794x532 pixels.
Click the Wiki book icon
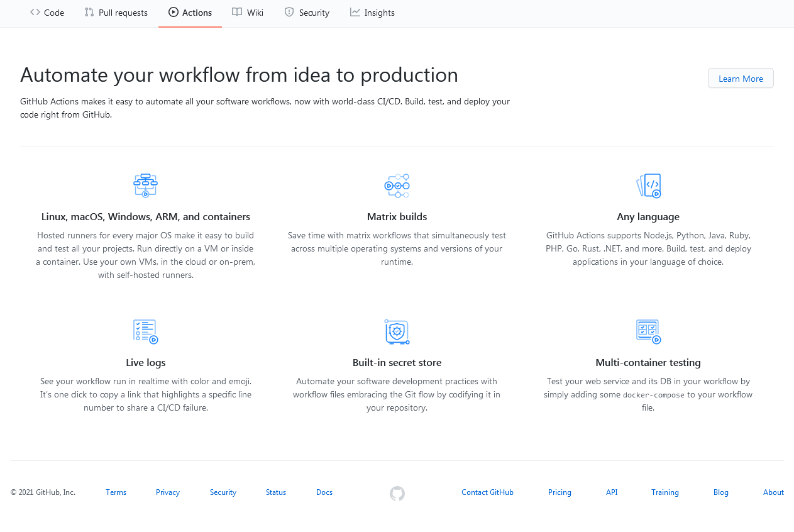click(x=237, y=12)
